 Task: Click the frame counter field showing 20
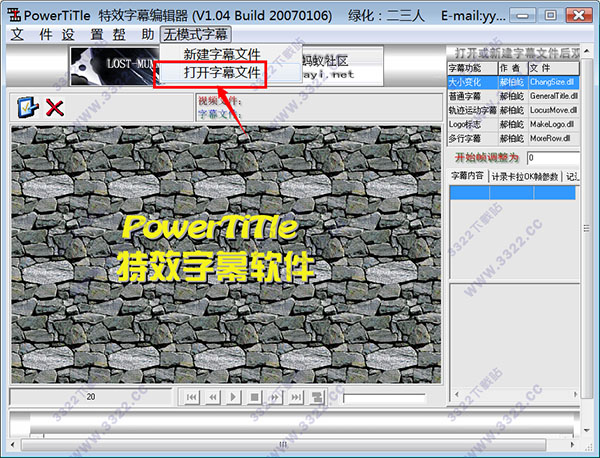[x=91, y=397]
